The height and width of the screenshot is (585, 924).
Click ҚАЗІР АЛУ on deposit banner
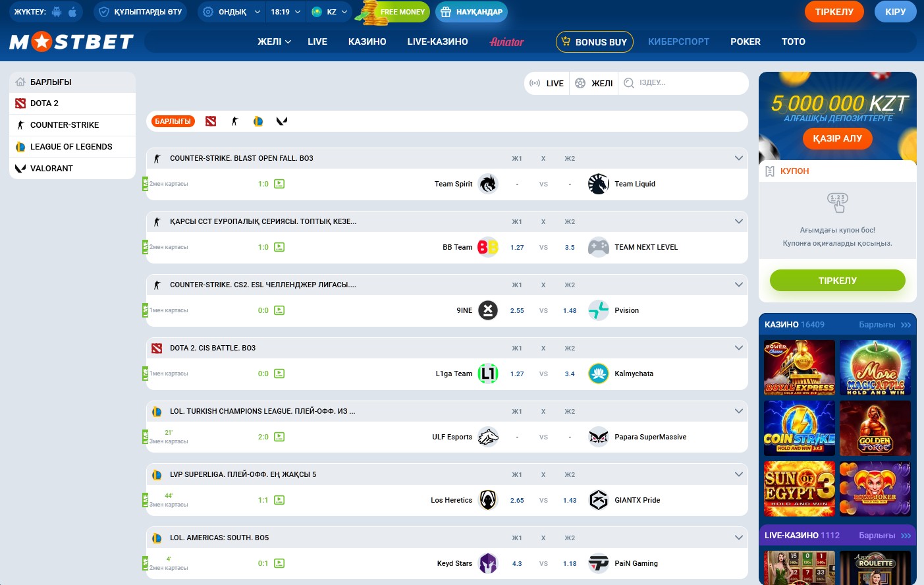point(838,138)
